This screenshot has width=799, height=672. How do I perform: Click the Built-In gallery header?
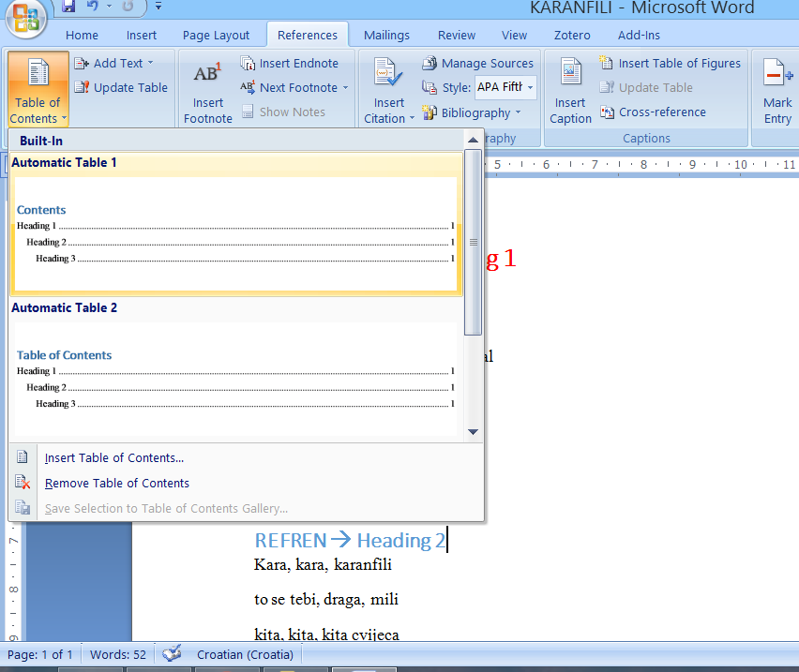click(236, 141)
